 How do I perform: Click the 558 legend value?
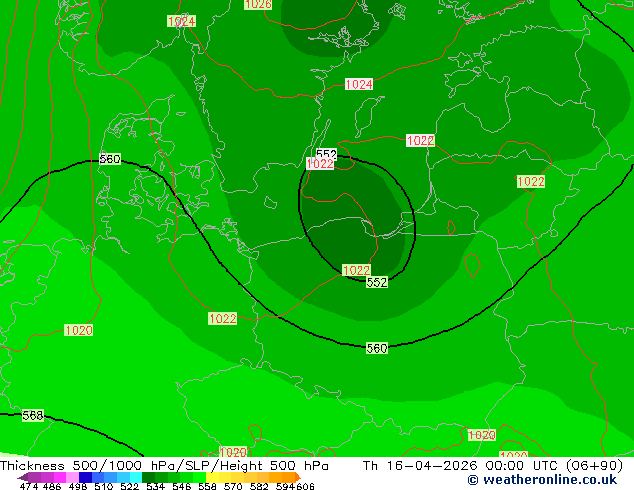207,486
